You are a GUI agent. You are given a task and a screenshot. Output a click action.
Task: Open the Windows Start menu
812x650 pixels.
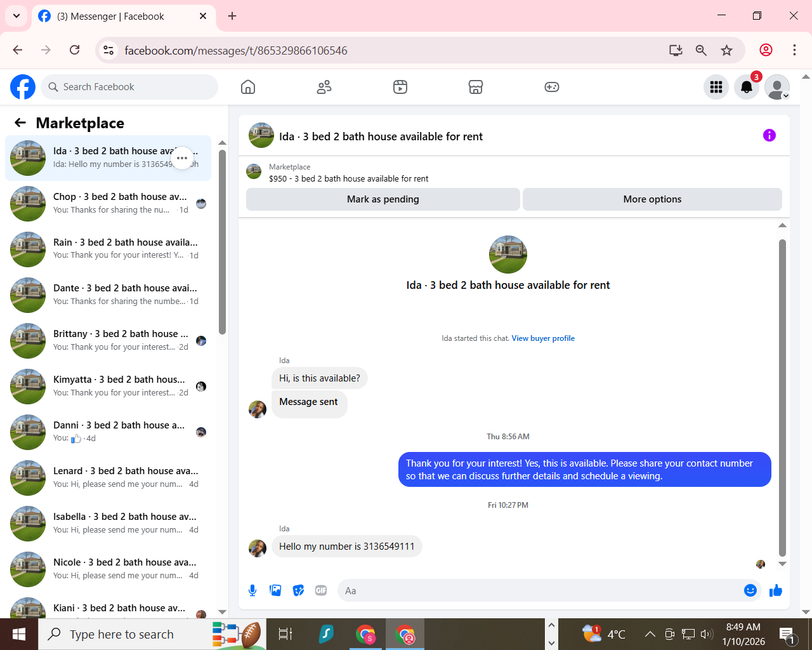(19, 634)
